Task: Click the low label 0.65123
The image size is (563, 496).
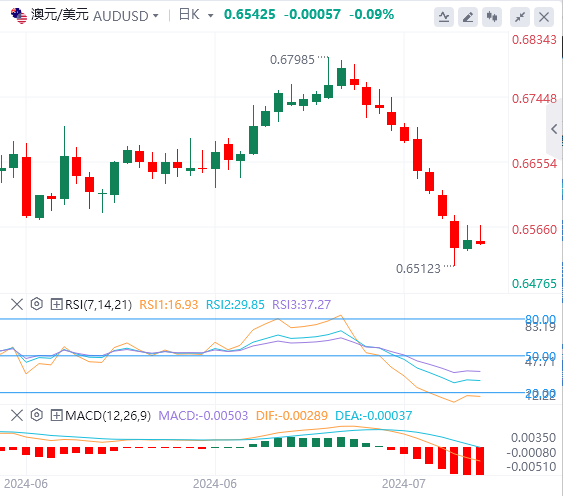Action: [x=418, y=269]
